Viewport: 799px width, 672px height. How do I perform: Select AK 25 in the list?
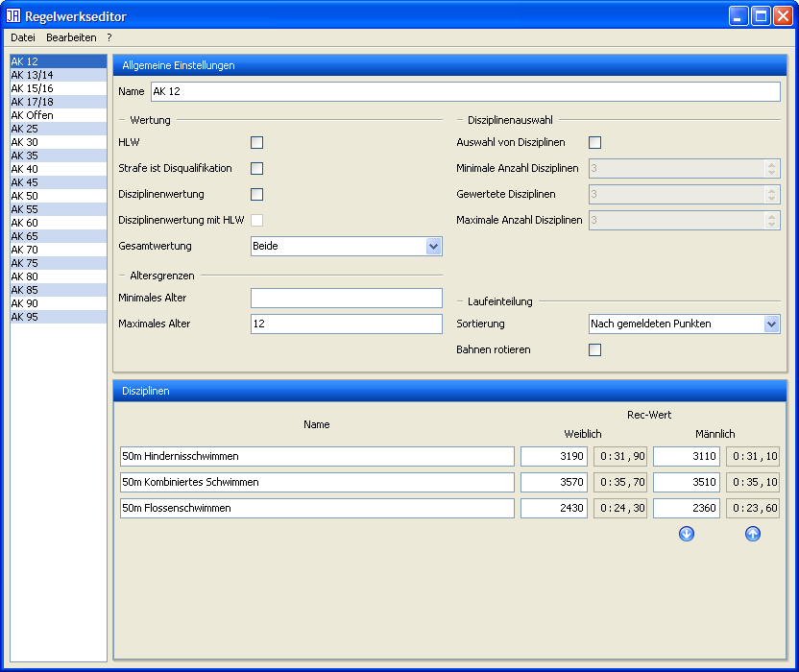point(59,129)
